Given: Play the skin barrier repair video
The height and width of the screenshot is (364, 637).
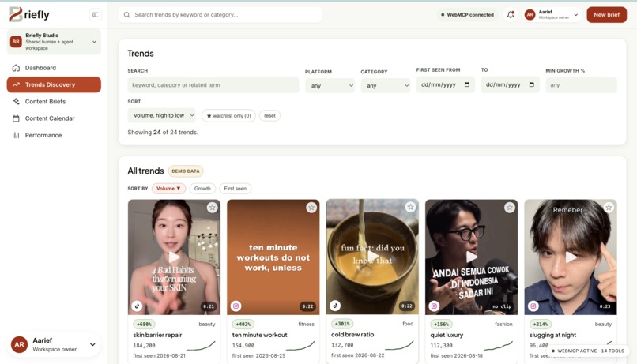Looking at the screenshot, I should [174, 257].
